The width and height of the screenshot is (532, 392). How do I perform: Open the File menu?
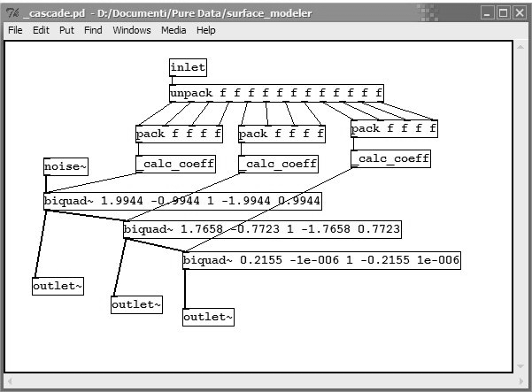[x=15, y=30]
